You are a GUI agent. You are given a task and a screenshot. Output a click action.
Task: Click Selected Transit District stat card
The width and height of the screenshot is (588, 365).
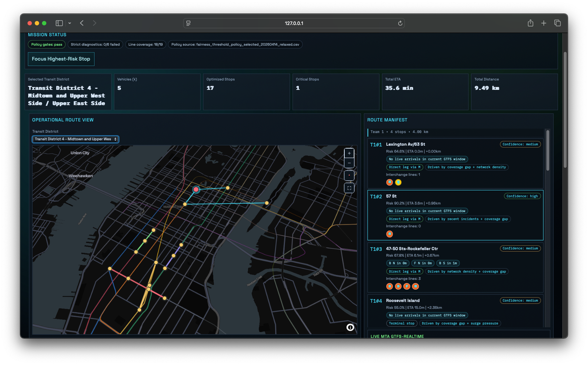[68, 92]
